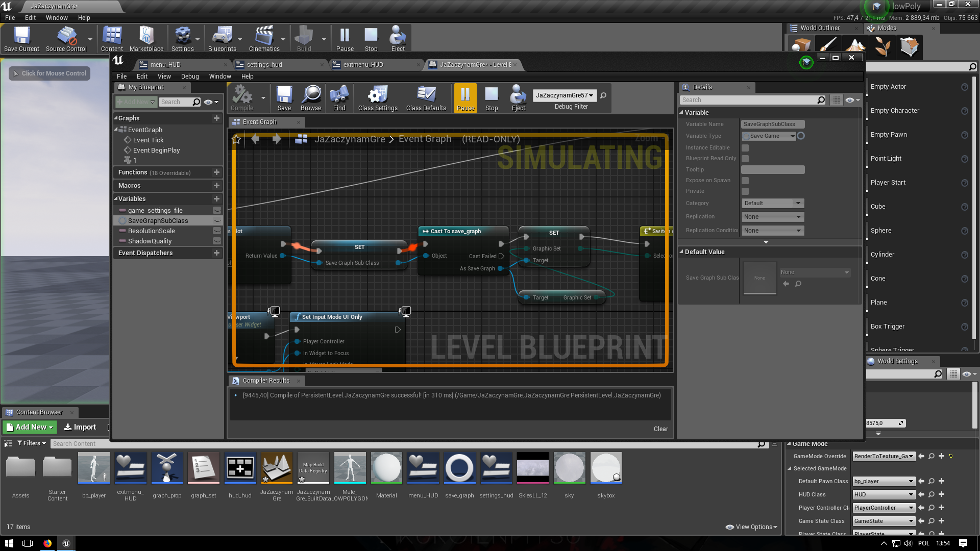Click Eject in main editor toolbar
This screenshot has width=980, height=551.
398,39
